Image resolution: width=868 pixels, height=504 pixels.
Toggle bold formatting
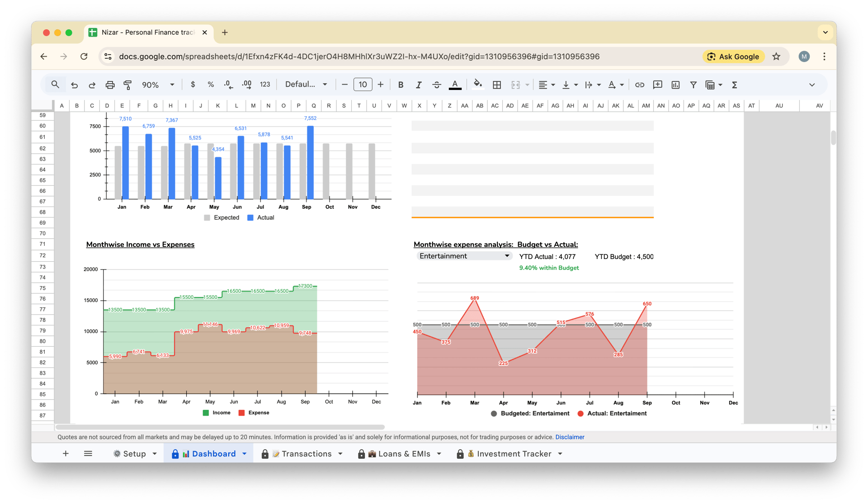click(401, 85)
